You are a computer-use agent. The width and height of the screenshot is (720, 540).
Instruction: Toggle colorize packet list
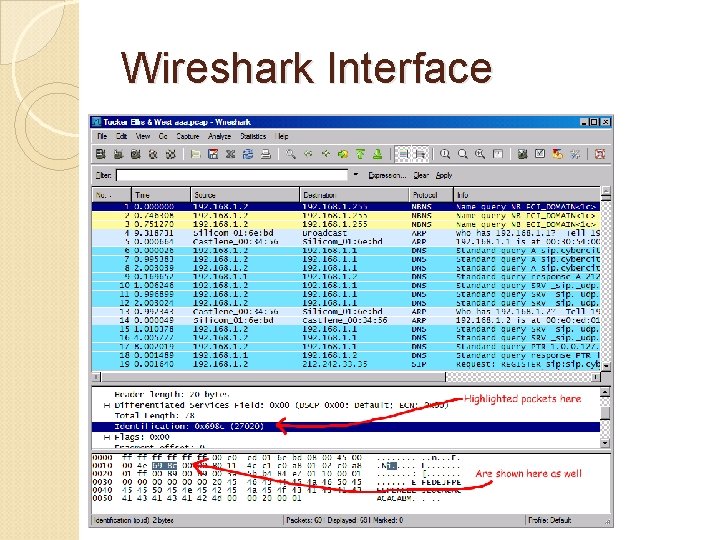pyautogui.click(x=403, y=154)
